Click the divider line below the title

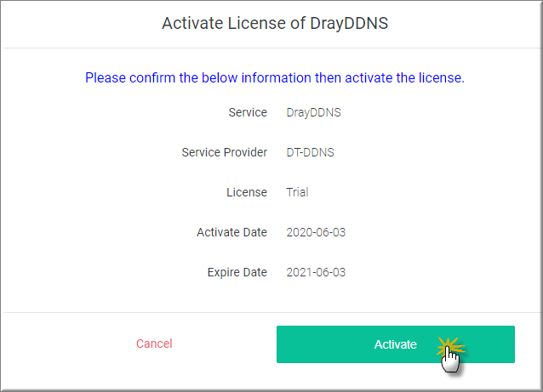tap(271, 48)
